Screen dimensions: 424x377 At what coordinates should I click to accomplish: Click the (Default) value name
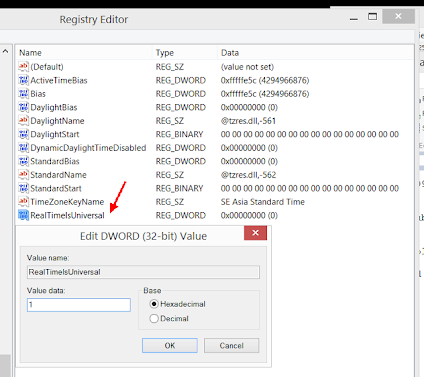[47, 67]
